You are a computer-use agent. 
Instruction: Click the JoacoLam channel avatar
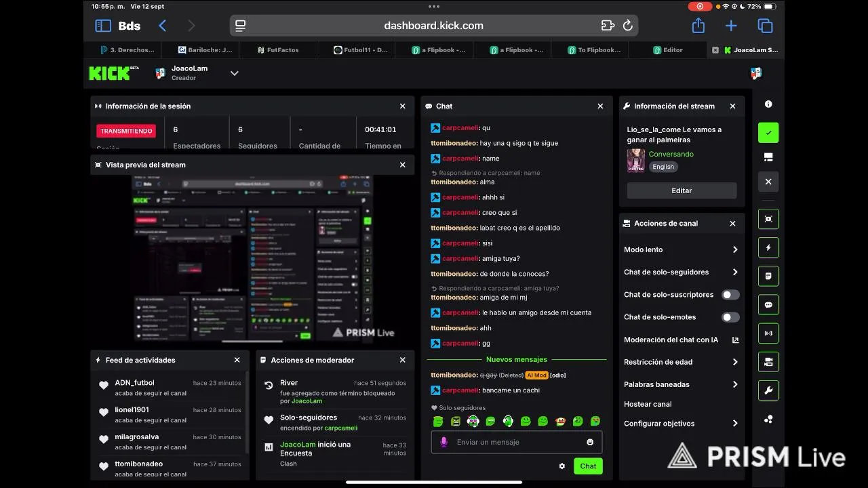click(x=160, y=73)
